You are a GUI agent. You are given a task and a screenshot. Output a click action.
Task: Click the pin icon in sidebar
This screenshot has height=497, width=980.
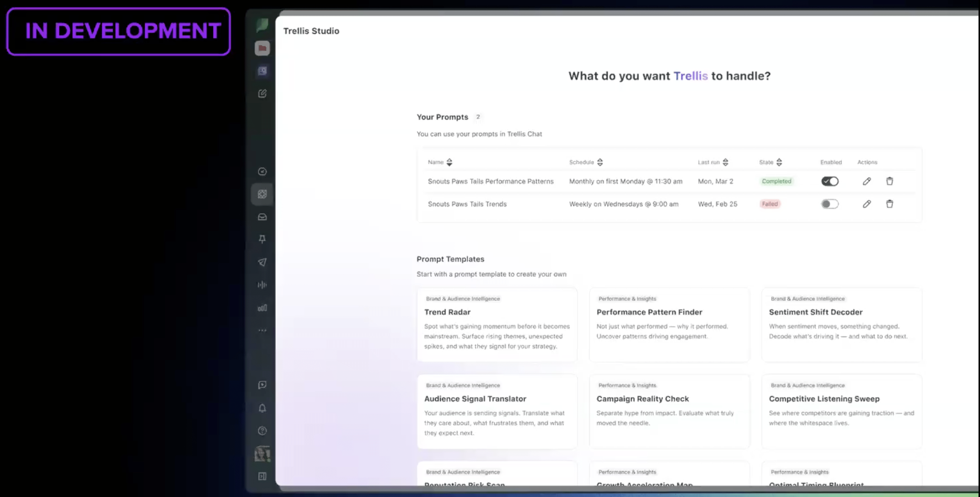click(262, 239)
